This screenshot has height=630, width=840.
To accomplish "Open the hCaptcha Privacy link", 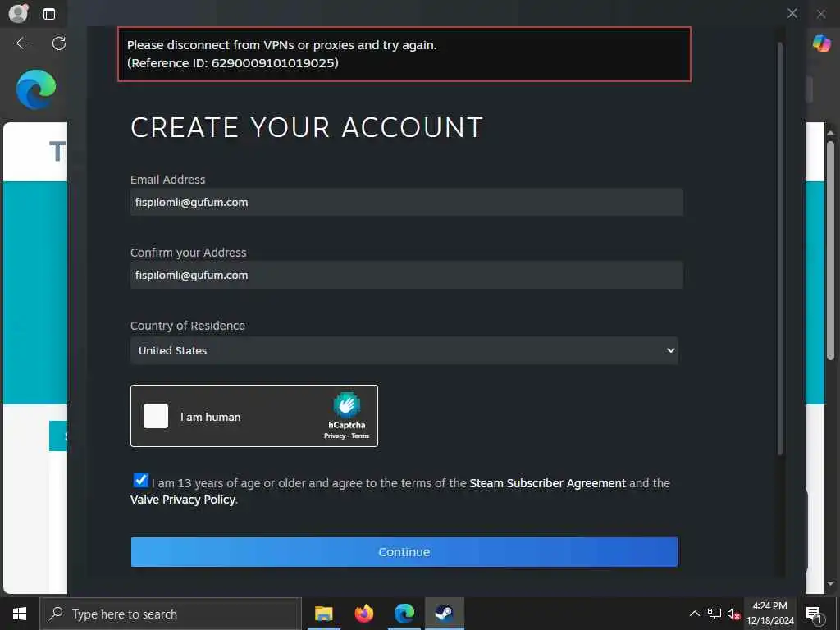I will click(335, 436).
